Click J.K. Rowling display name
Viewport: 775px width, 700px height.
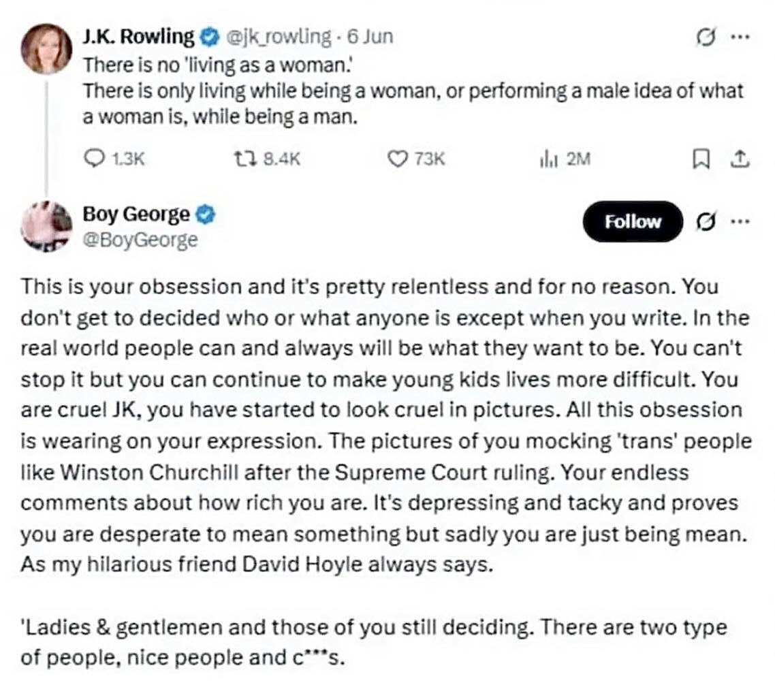[138, 36]
